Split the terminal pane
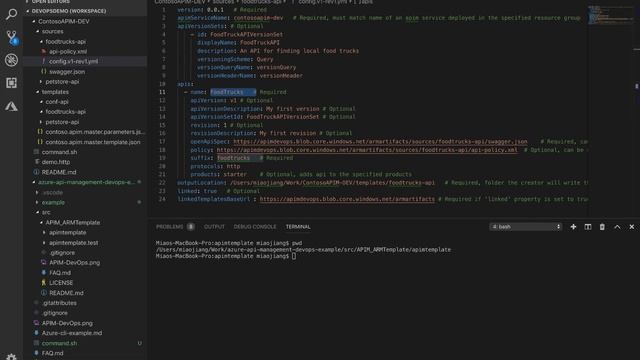This screenshot has height=360, width=640. point(588,227)
